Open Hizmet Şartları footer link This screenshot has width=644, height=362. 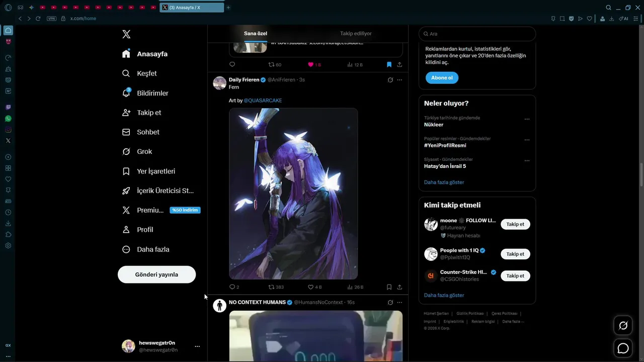436,314
